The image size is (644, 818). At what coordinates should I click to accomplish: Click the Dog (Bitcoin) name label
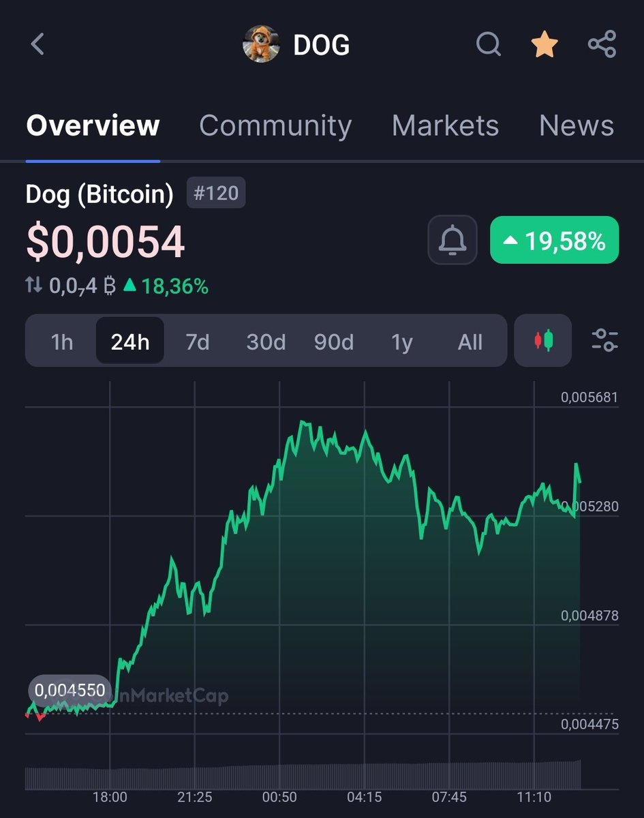click(x=99, y=194)
